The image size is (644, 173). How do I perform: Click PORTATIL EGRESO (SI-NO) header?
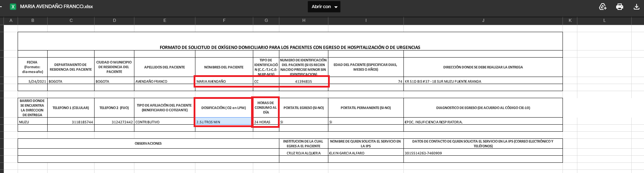point(304,108)
